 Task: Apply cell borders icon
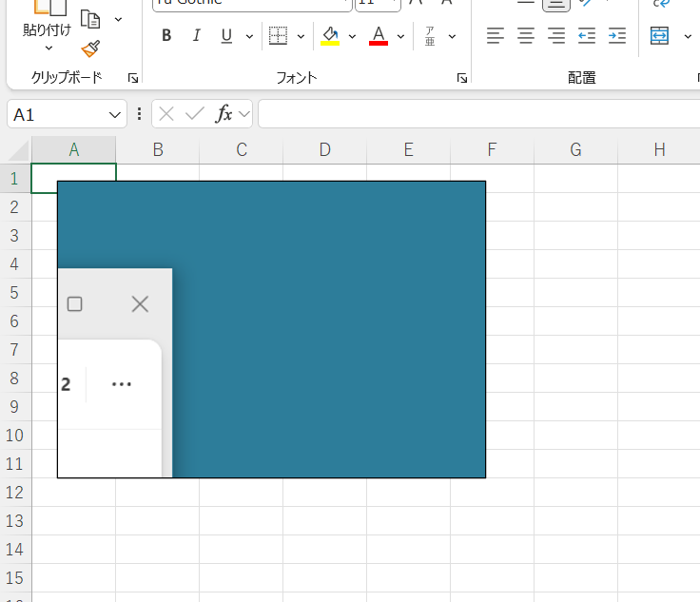(x=278, y=36)
